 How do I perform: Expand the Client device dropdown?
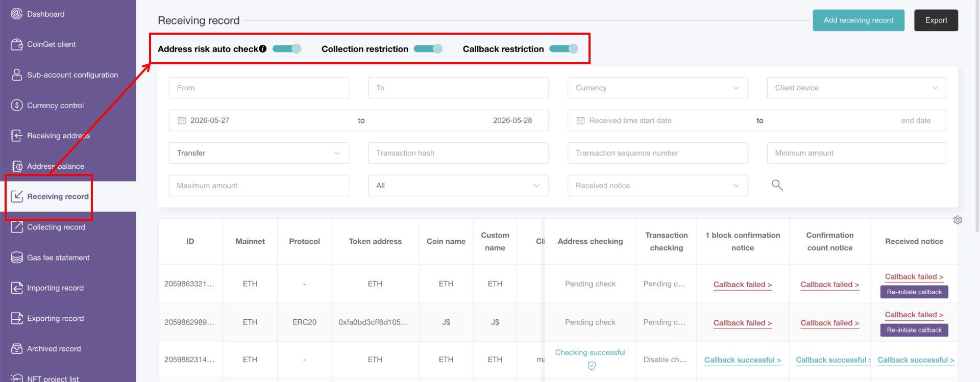(857, 88)
